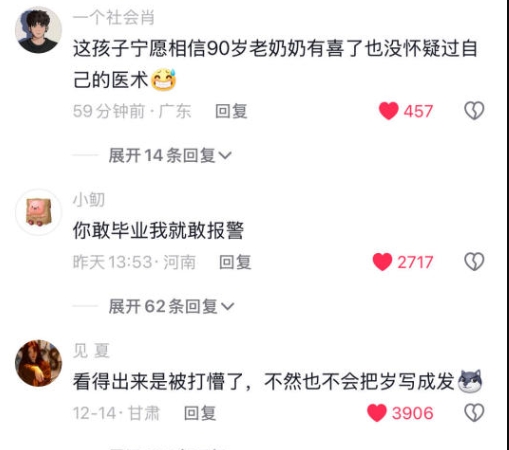This screenshot has height=450, width=509.
Task: Like the comment with 3906 likes
Action: tap(377, 413)
